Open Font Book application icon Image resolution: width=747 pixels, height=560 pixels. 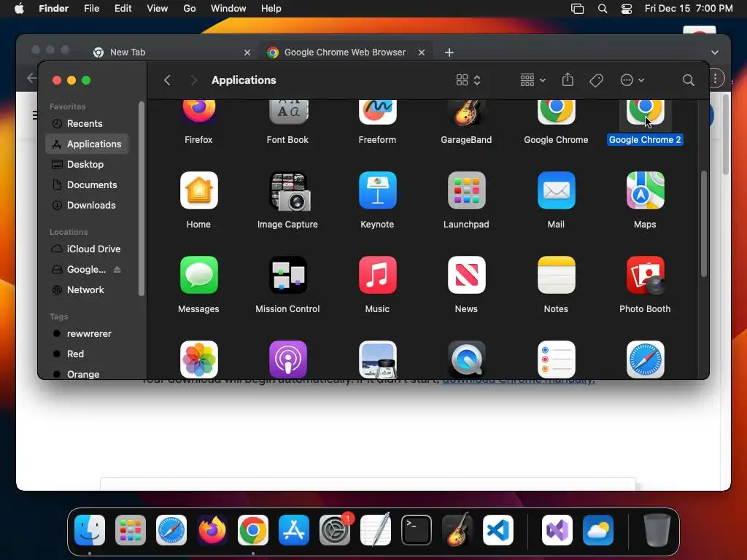pyautogui.click(x=287, y=112)
